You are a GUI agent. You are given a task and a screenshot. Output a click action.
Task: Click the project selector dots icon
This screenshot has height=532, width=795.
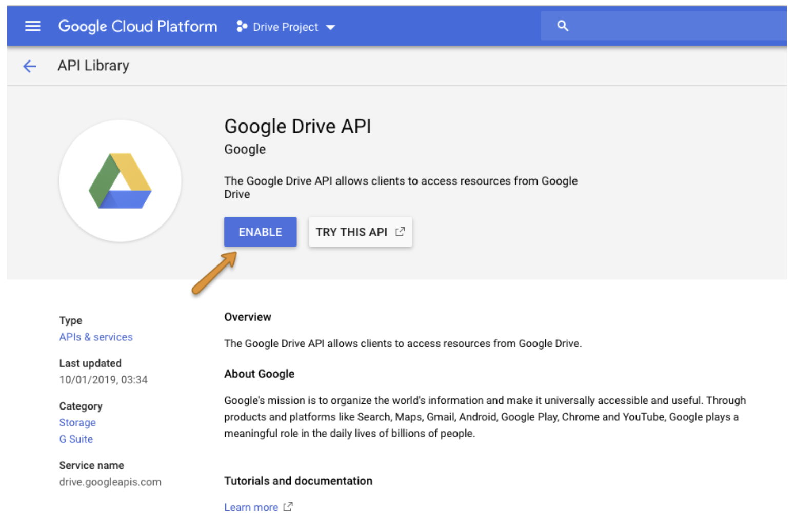pos(242,26)
